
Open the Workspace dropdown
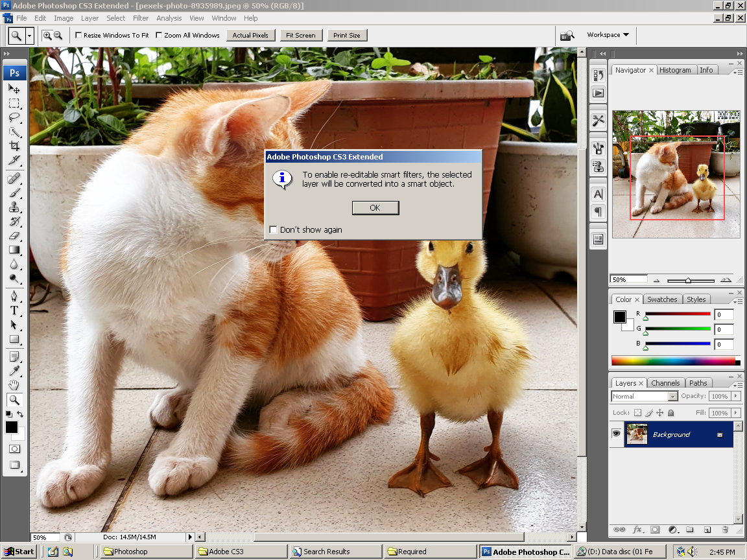coord(608,35)
